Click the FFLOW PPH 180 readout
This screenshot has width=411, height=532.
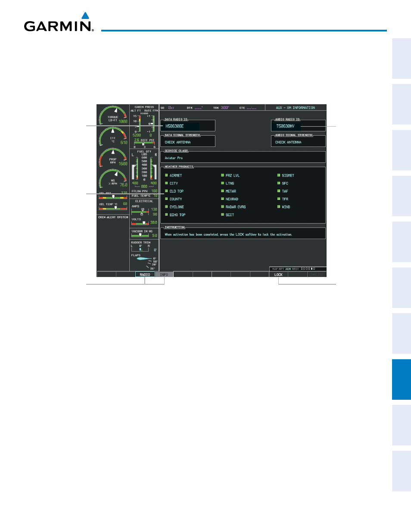tap(144, 191)
